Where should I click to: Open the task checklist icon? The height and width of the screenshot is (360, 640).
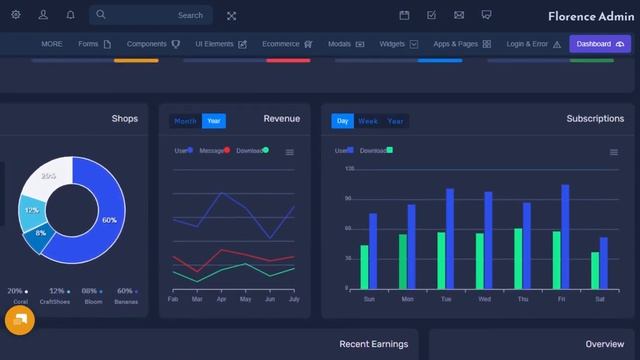pos(431,16)
